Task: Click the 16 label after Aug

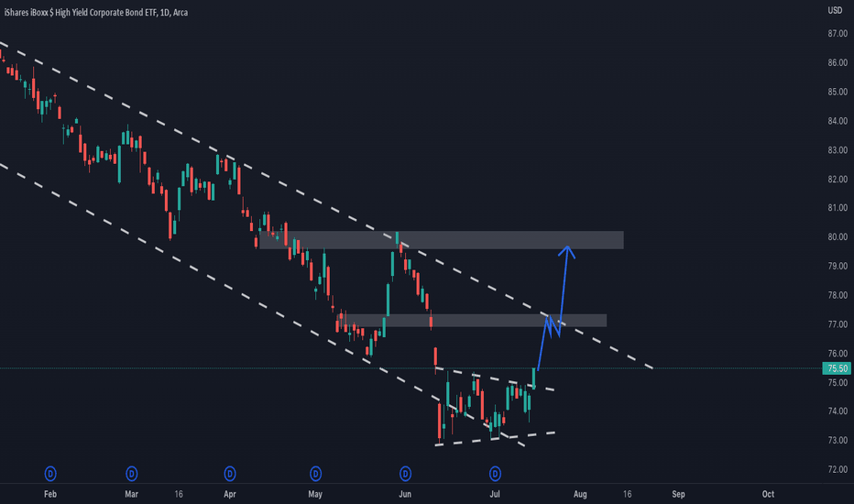Action: (628, 494)
